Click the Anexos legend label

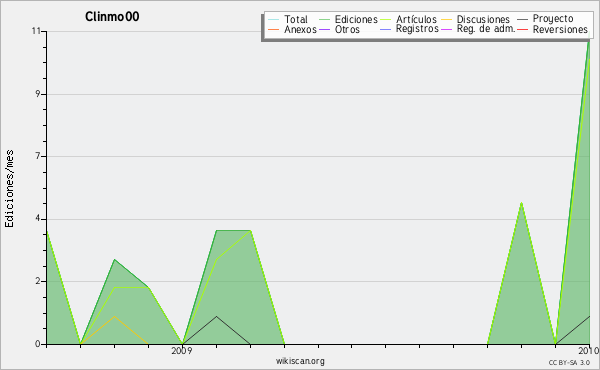tap(300, 29)
